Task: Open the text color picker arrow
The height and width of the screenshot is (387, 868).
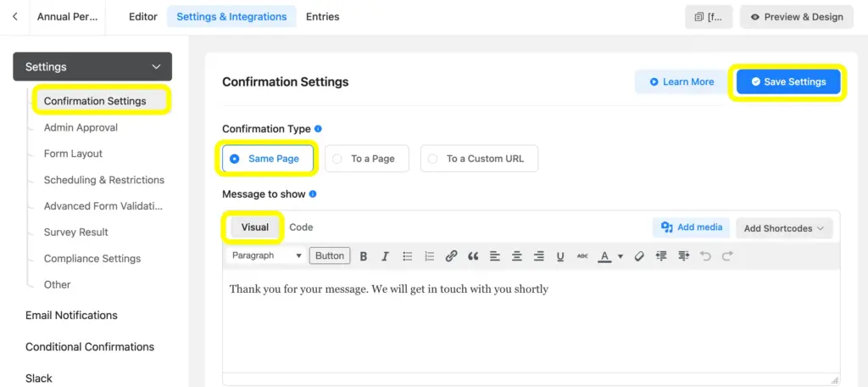Action: coord(620,256)
